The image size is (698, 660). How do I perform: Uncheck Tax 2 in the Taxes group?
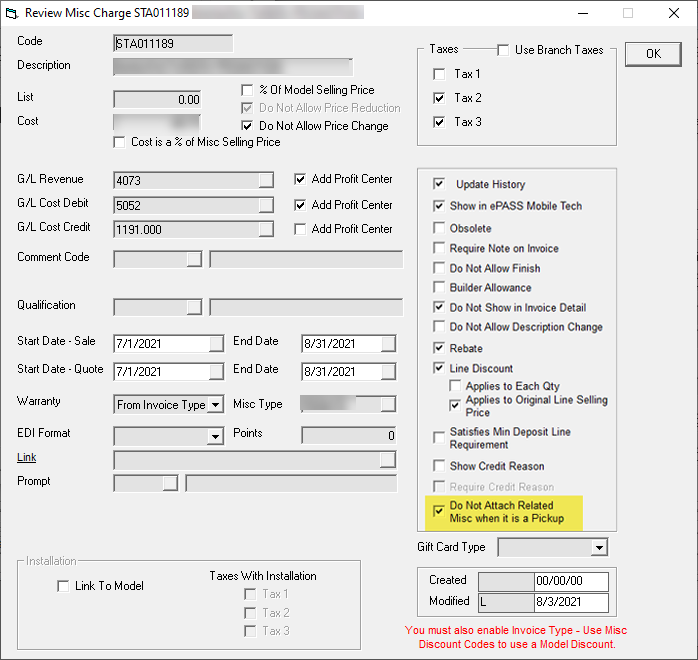439,98
